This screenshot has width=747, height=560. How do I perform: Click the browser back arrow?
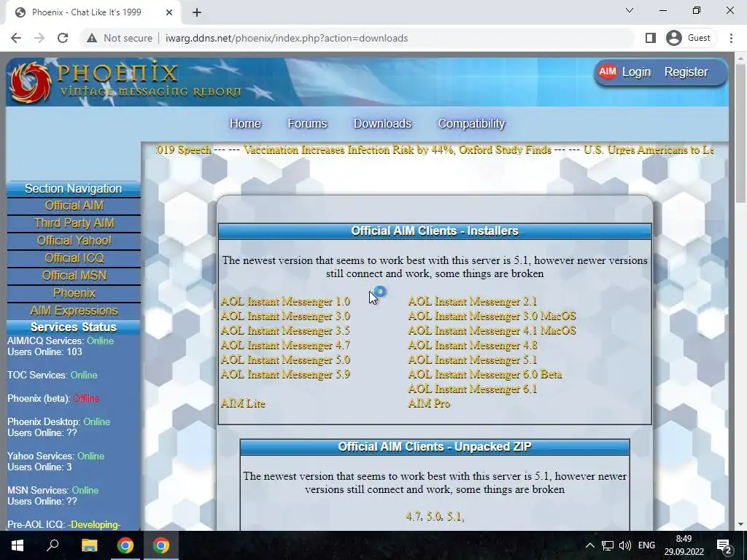click(16, 38)
